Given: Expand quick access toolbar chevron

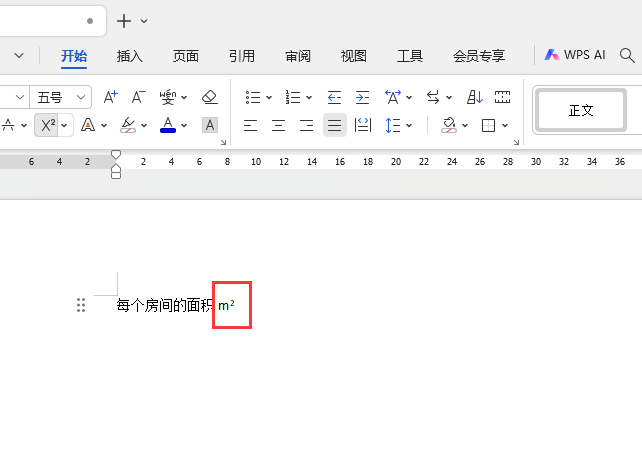Looking at the screenshot, I should point(19,55).
